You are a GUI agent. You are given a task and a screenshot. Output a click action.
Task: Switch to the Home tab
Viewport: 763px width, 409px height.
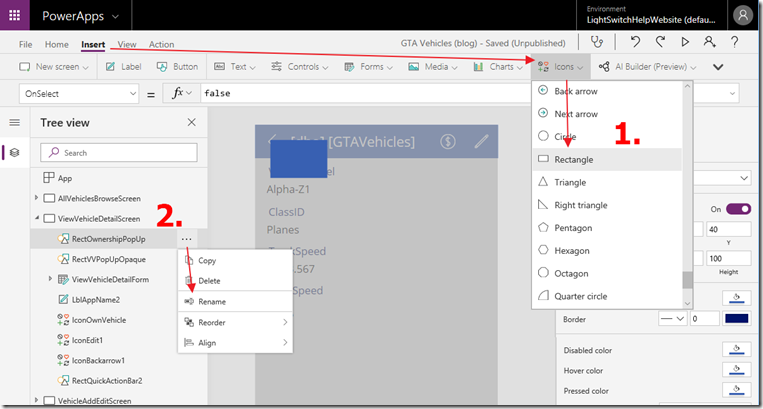click(56, 44)
